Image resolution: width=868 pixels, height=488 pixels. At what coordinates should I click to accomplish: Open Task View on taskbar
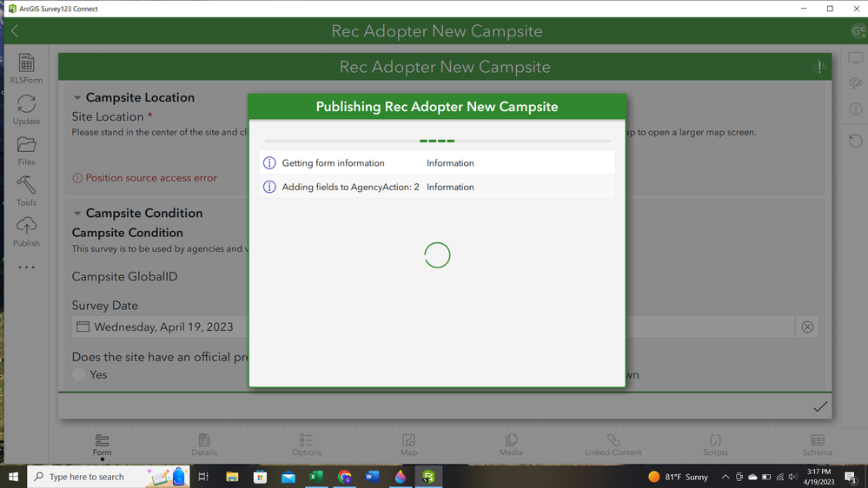pos(203,477)
